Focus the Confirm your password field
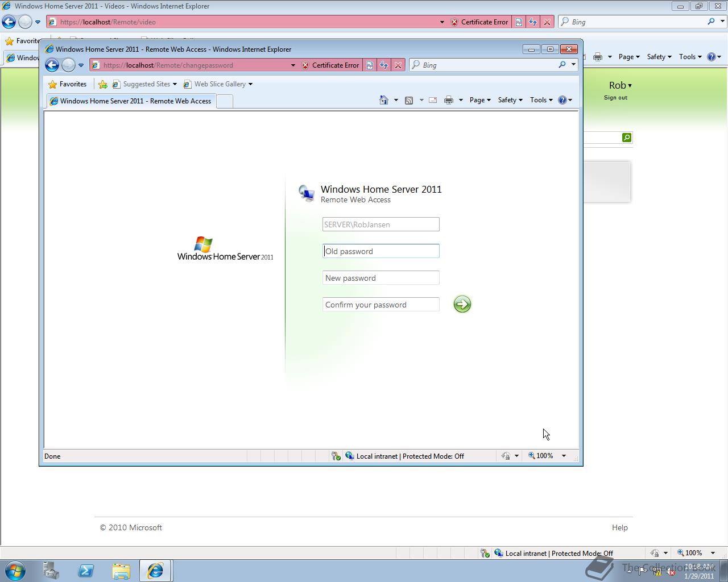 click(380, 305)
